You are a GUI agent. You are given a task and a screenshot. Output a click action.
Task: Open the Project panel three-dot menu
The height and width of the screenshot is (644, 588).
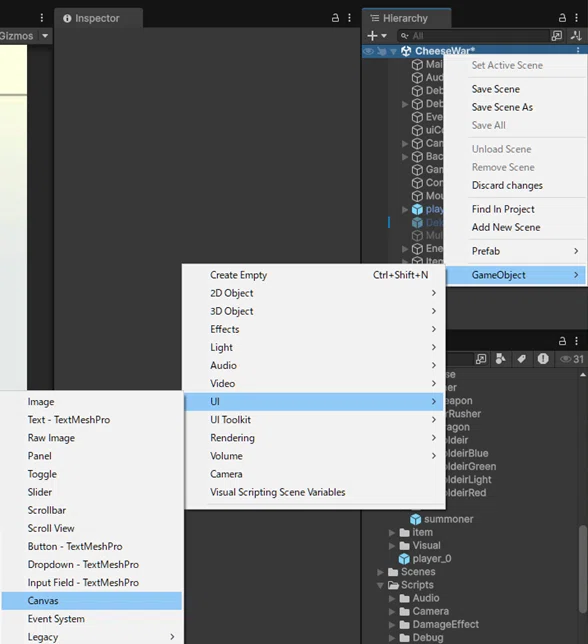pyautogui.click(x=577, y=341)
